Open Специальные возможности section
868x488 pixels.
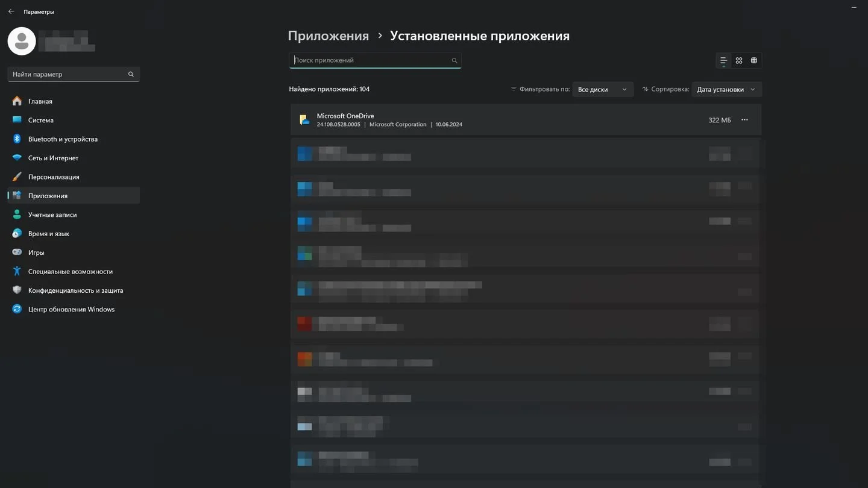click(74, 271)
